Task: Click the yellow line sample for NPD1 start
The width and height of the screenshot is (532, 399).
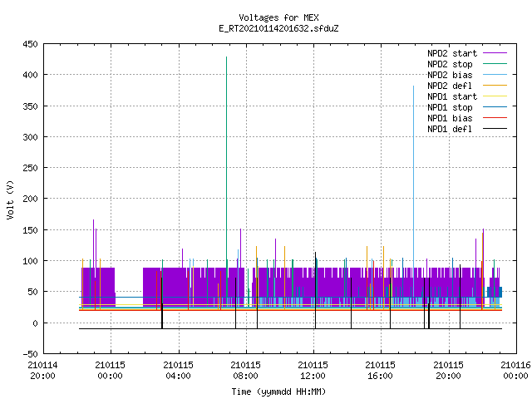Action: coord(495,96)
